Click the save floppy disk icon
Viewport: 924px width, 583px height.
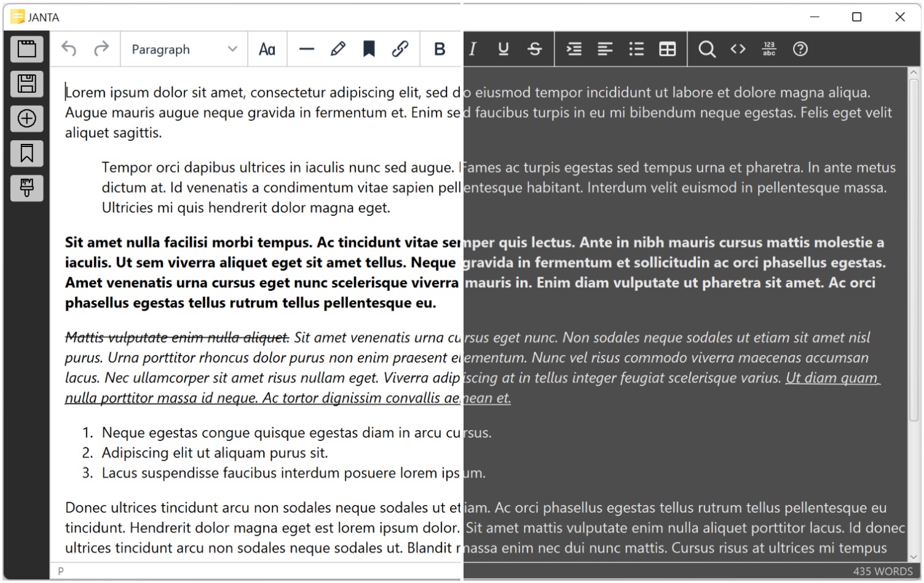coord(26,84)
